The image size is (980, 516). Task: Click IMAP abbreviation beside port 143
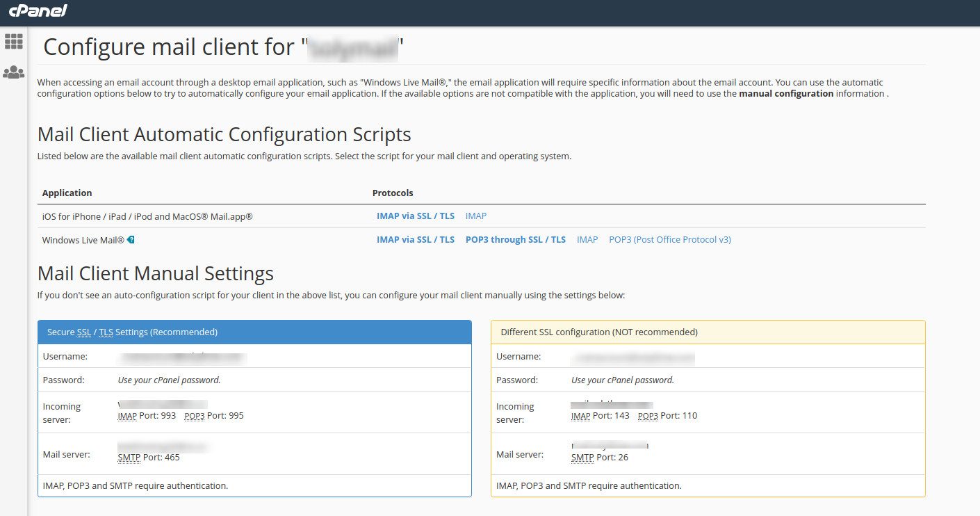tap(580, 416)
